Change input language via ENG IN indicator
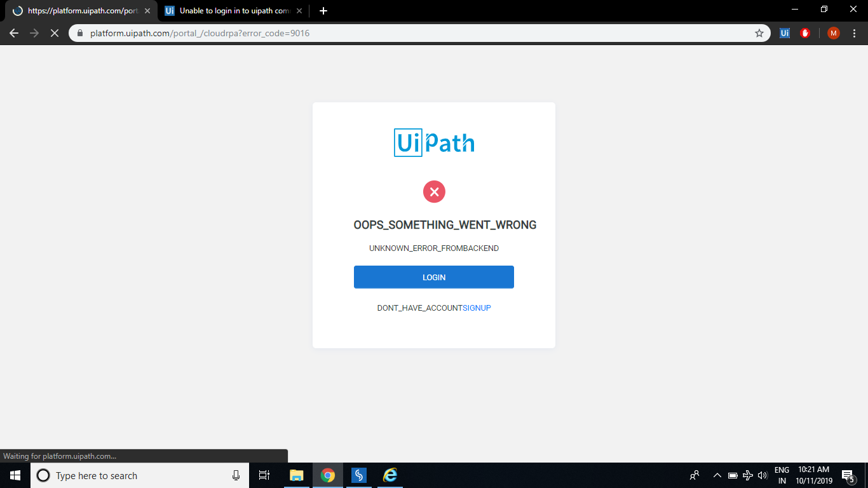 783,475
